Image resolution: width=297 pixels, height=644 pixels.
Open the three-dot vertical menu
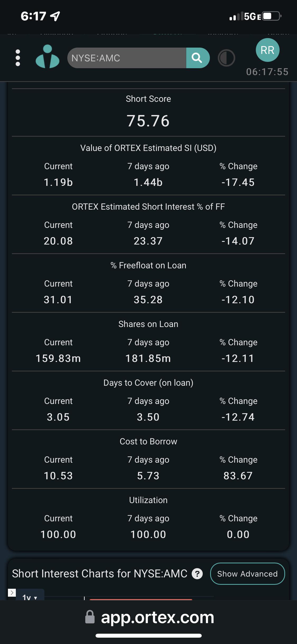(18, 58)
